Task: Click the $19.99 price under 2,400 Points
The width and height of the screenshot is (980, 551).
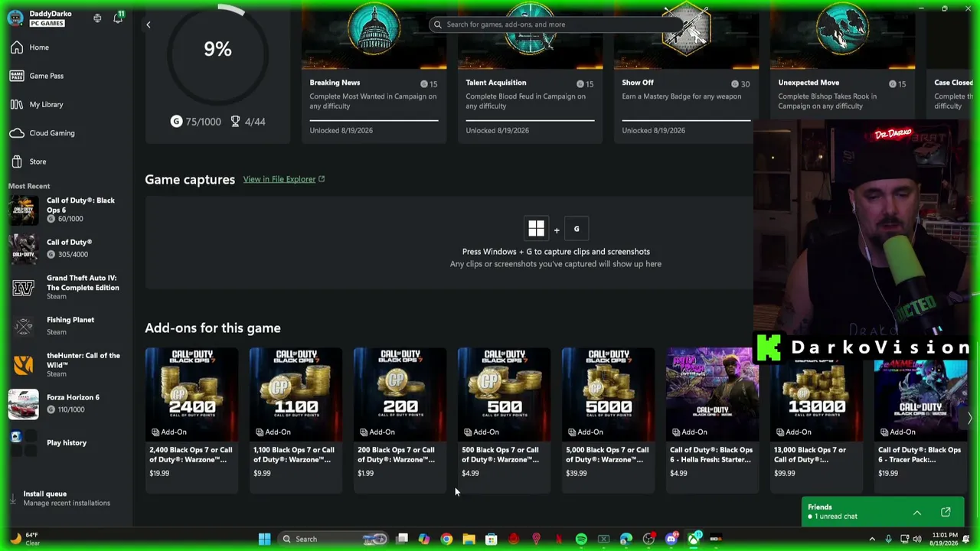Action: pos(159,473)
